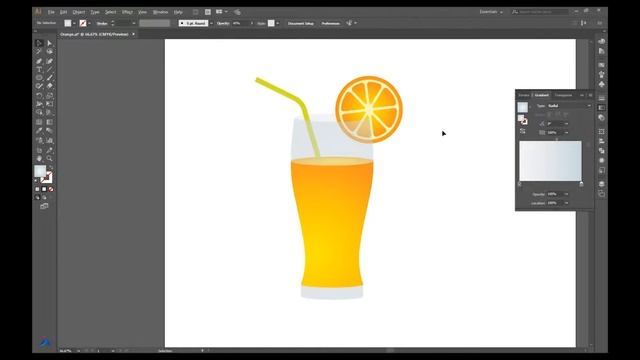The height and width of the screenshot is (360, 640).
Task: Select the Selection tool
Action: click(x=39, y=43)
